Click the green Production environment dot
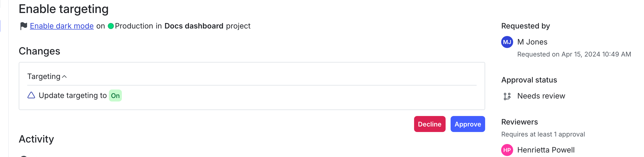Viewport: 644px width, 157px height. (x=111, y=25)
